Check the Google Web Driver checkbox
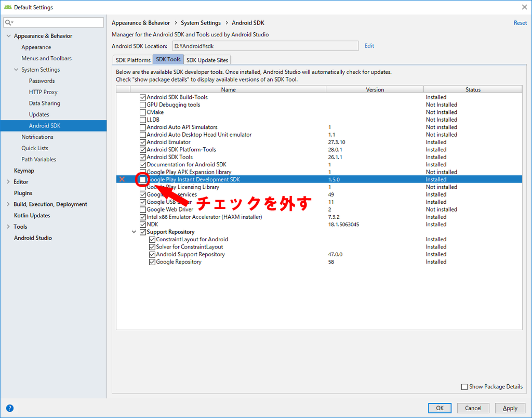The width and height of the screenshot is (532, 418). [x=143, y=210]
